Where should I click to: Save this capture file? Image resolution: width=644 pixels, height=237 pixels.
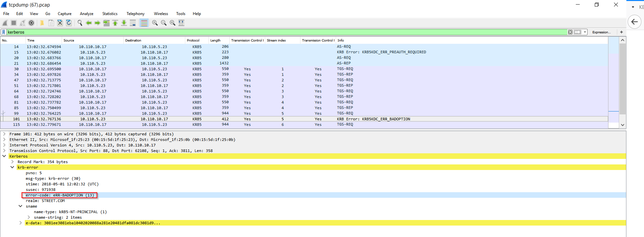(51, 23)
